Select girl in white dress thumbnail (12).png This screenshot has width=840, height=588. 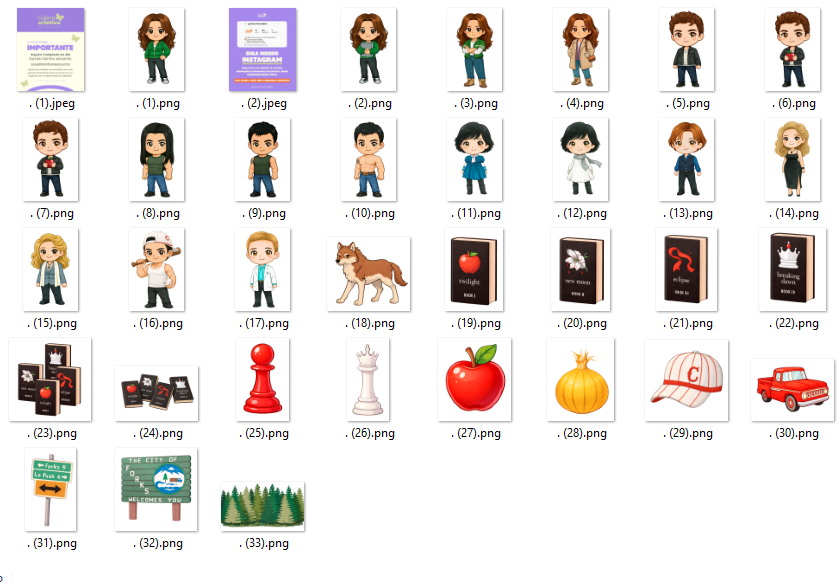pos(581,160)
